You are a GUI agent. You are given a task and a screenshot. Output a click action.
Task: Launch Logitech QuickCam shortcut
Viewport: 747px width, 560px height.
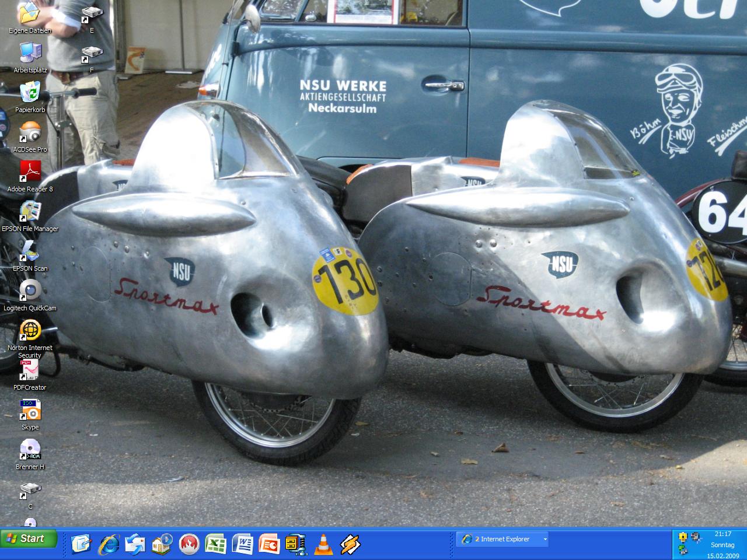click(30, 291)
